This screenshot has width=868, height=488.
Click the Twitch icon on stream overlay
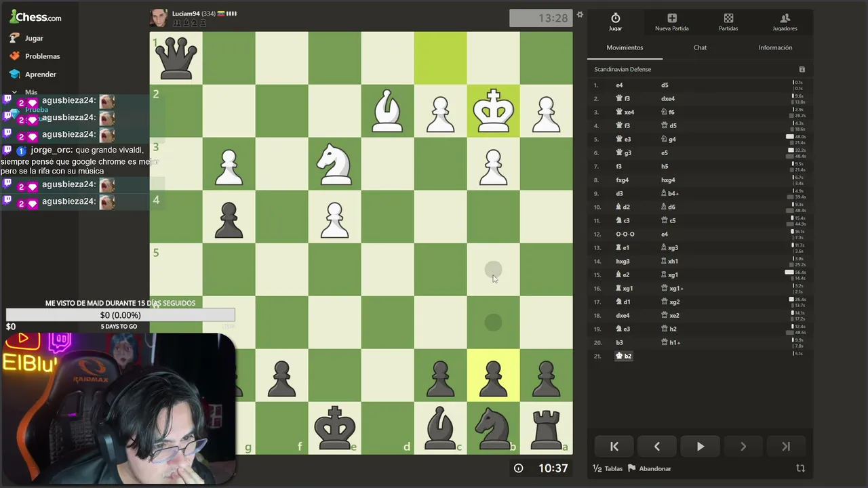(60, 341)
